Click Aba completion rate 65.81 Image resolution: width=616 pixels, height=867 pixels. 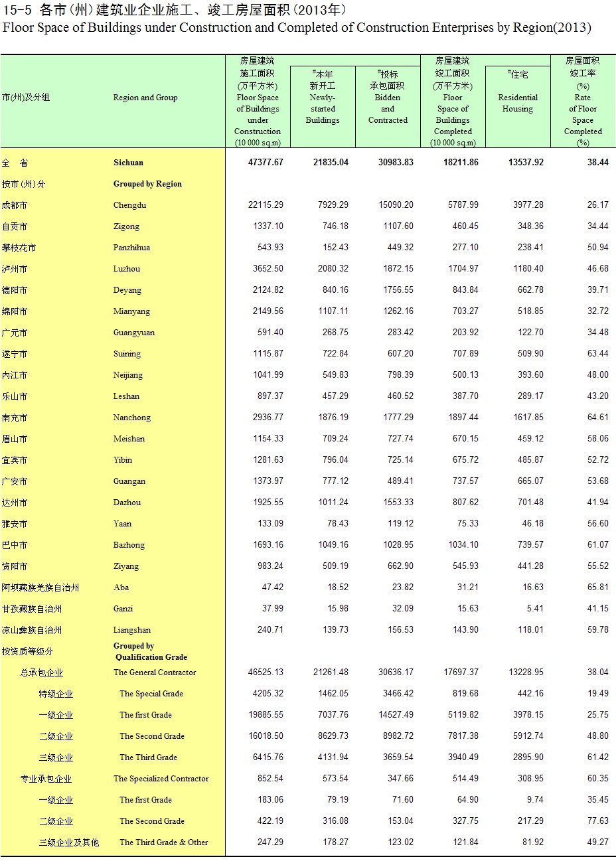(597, 588)
